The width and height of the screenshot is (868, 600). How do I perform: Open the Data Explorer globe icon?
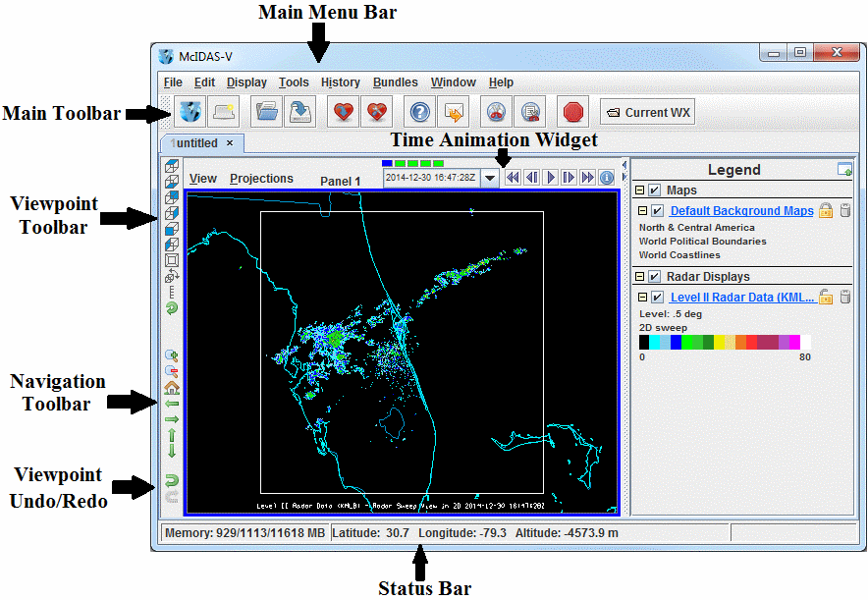[191, 113]
